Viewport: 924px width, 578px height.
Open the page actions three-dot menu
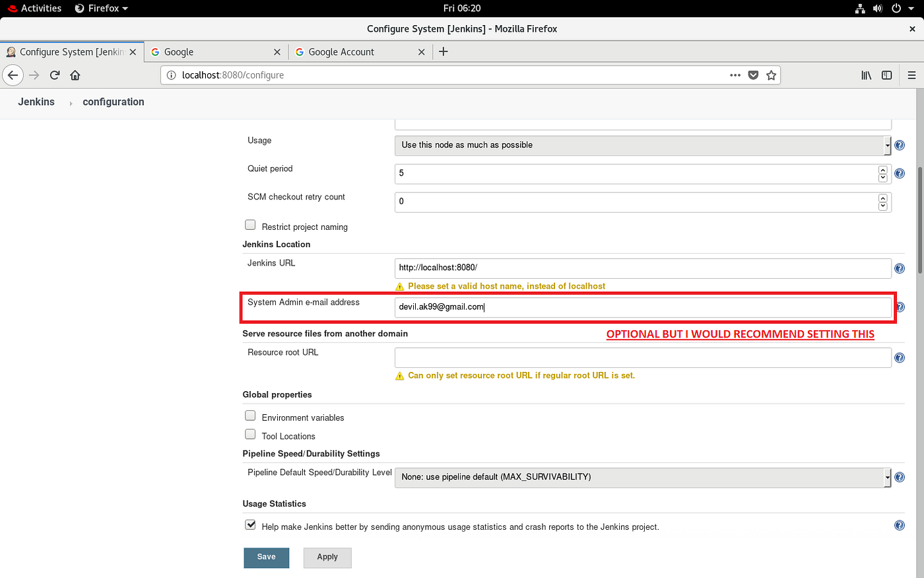click(735, 75)
